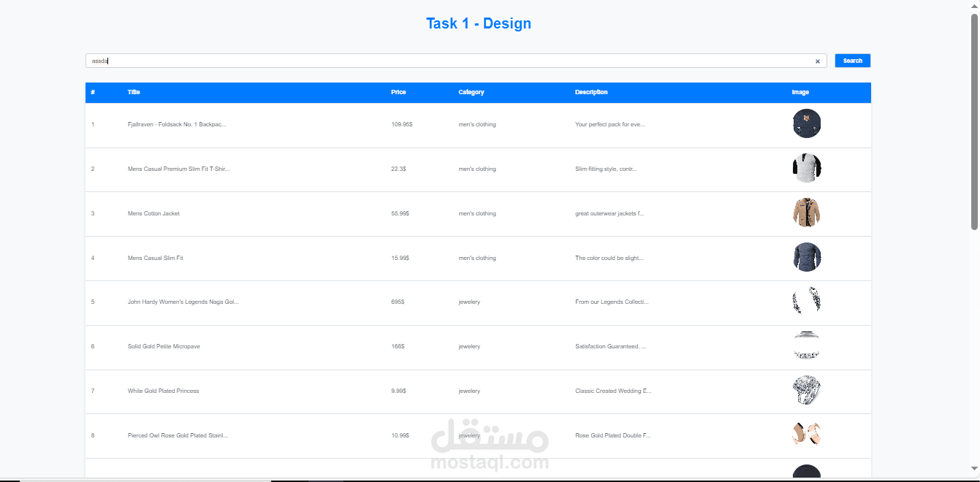
Task: Click description 'Classic Created Wedding E...'
Action: pyautogui.click(x=613, y=391)
